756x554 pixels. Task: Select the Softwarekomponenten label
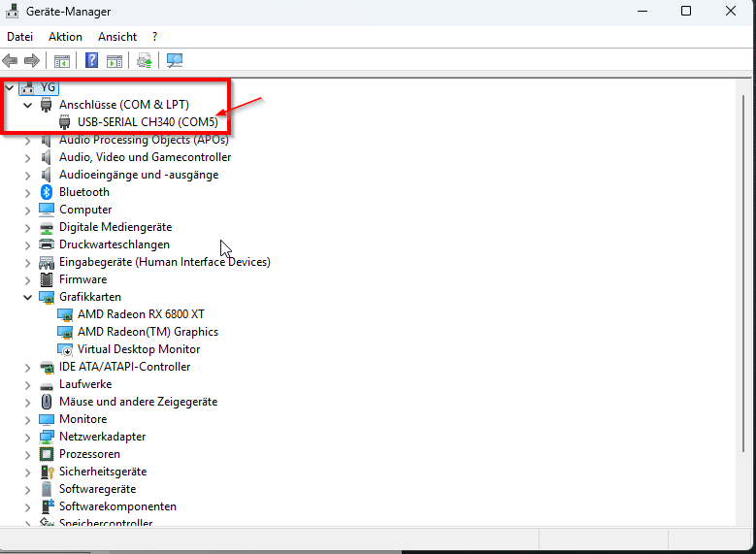[x=117, y=506]
